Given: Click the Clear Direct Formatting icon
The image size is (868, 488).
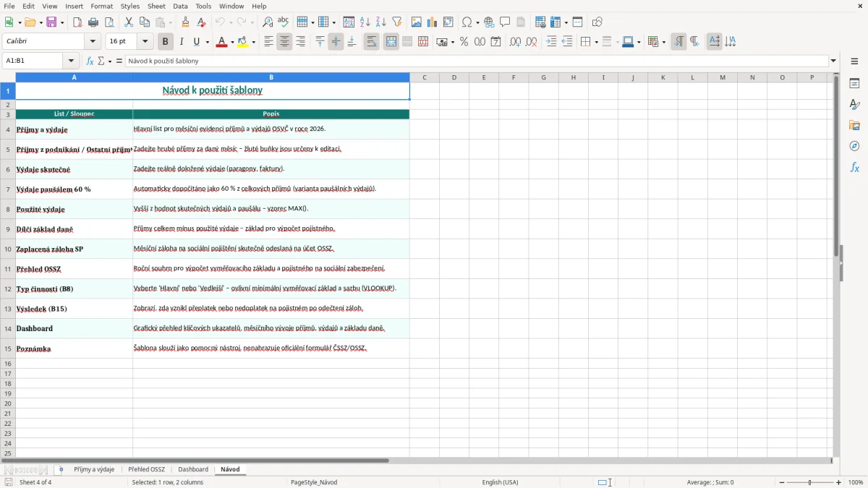Looking at the screenshot, I should (201, 22).
